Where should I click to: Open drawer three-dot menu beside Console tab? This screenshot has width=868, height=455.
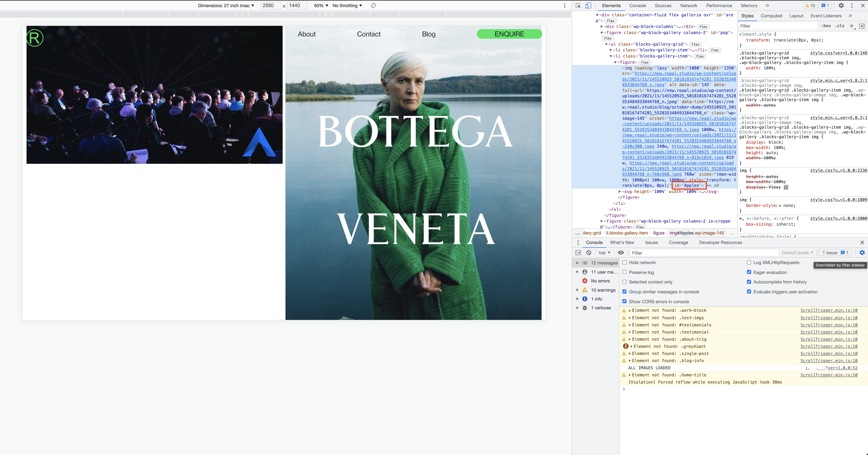pyautogui.click(x=578, y=242)
